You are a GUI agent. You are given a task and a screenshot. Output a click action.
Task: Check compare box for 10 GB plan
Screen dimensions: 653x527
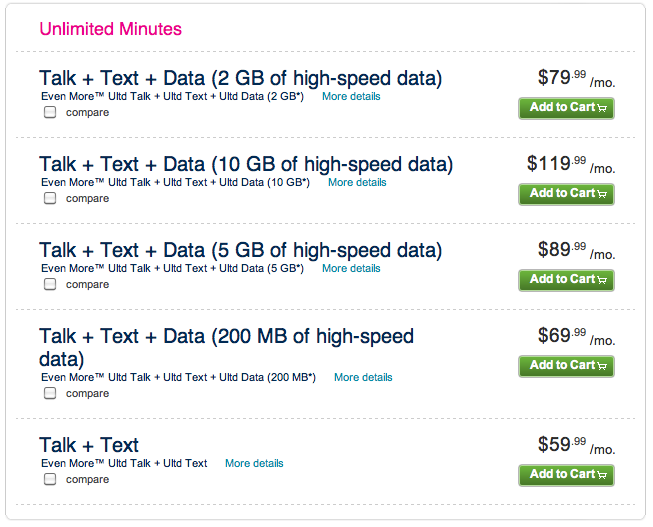point(50,199)
